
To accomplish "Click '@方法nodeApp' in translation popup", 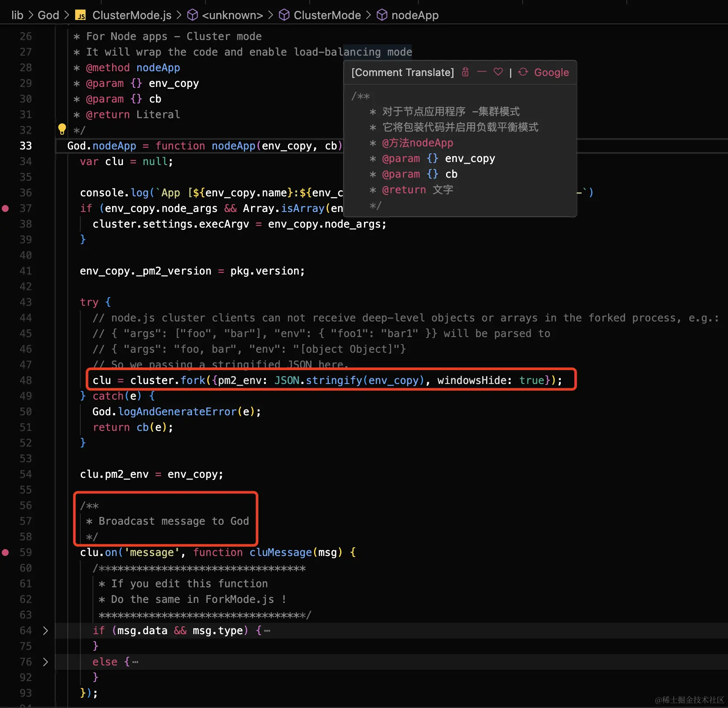I will click(417, 143).
